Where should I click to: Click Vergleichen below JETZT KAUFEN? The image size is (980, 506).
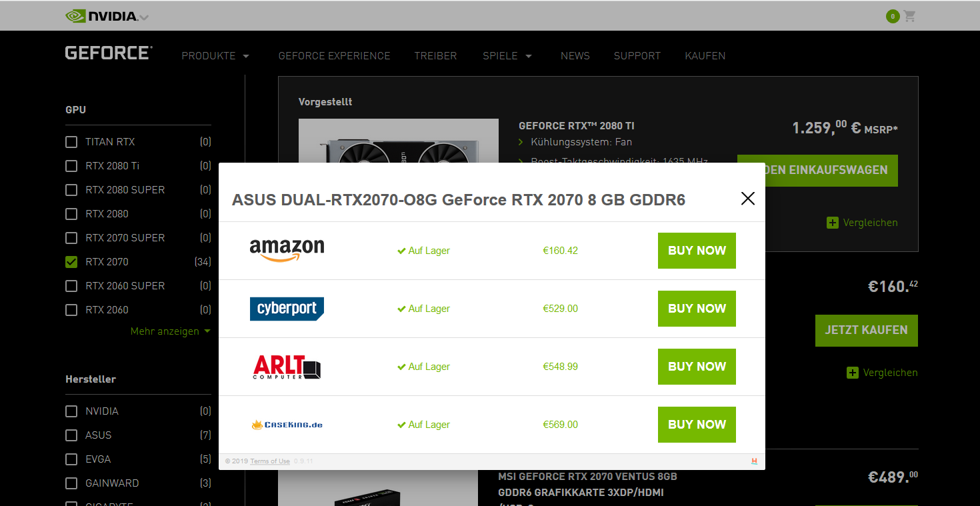coord(890,373)
